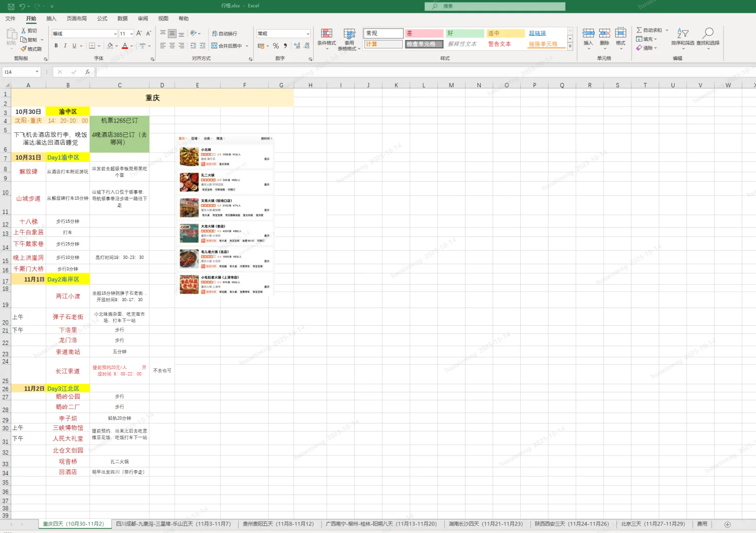Expand the cell styles gallery
The width and height of the screenshot is (756, 533).
tap(570, 46)
